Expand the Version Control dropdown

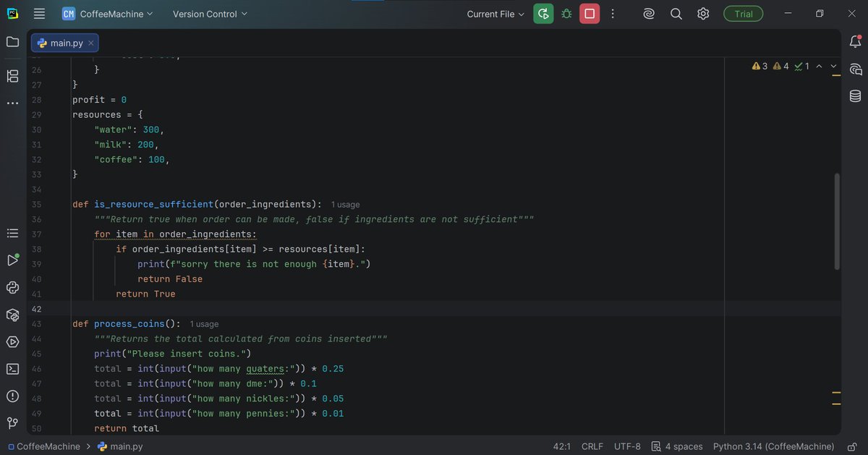(x=210, y=14)
